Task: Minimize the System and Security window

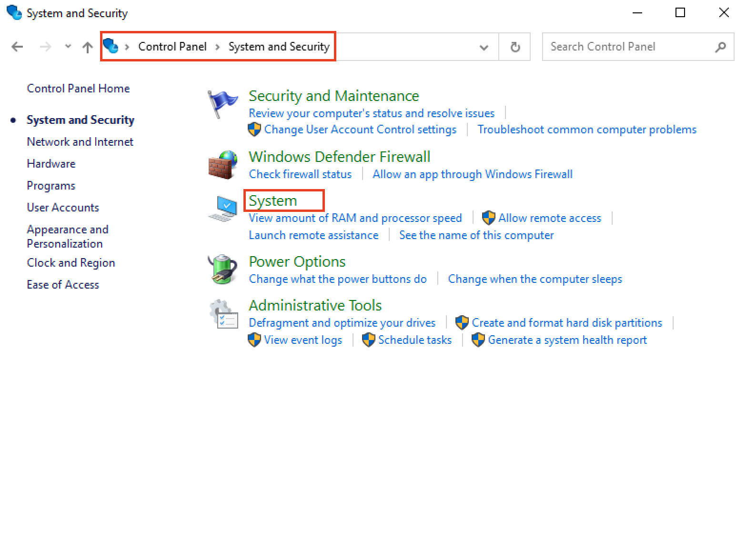Action: [637, 13]
